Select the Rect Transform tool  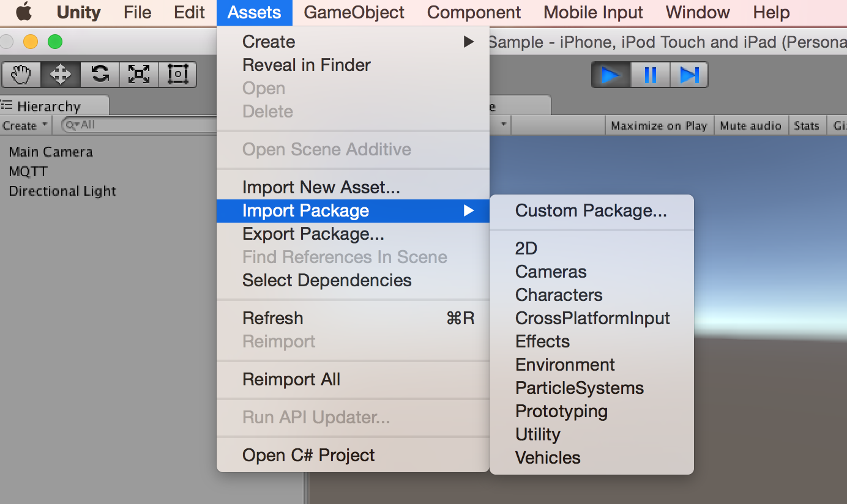pyautogui.click(x=177, y=75)
